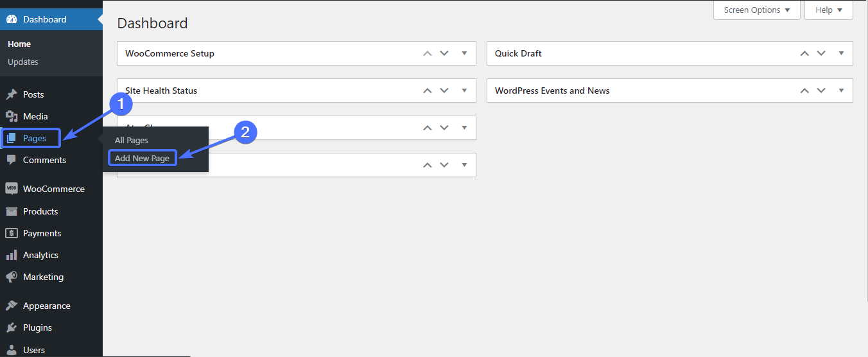The image size is (868, 357).
Task: Toggle the Site Health Status panel
Action: click(x=464, y=91)
